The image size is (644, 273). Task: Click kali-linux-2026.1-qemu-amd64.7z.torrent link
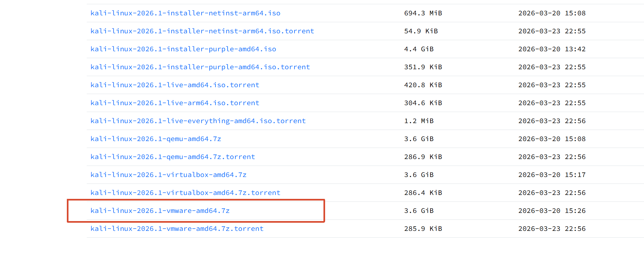click(x=173, y=157)
